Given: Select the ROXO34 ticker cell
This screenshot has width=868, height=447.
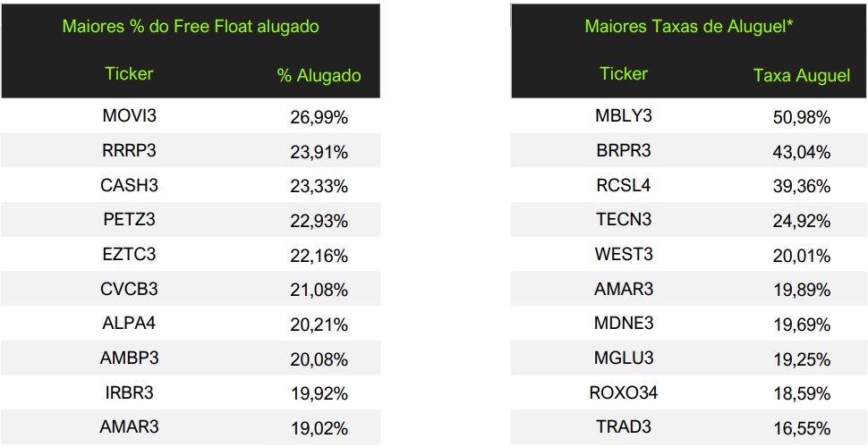Looking at the screenshot, I should [x=624, y=392].
